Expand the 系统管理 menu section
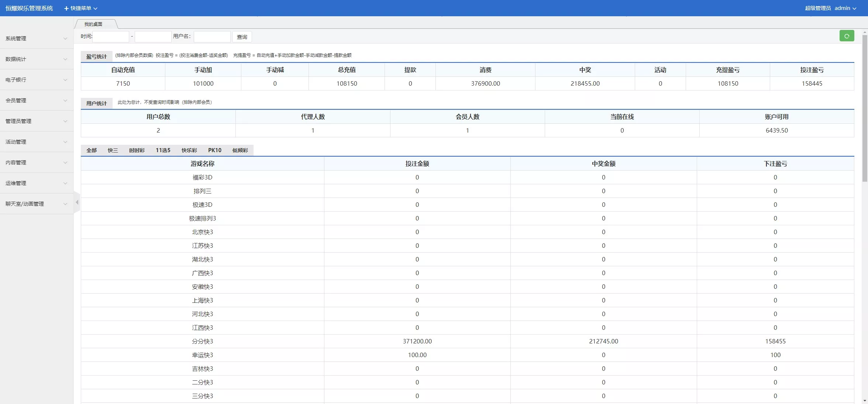Image resolution: width=868 pixels, height=404 pixels. 36,38
